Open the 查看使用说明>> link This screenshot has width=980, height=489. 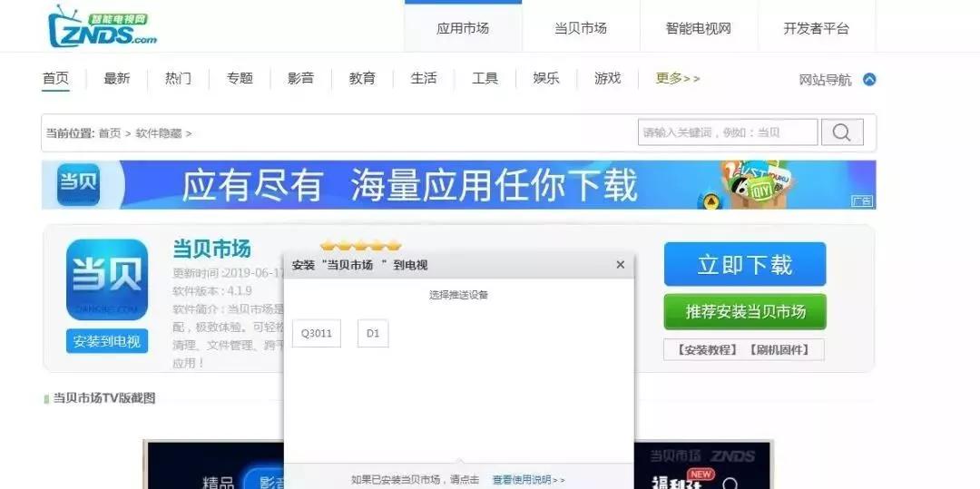[x=529, y=480]
